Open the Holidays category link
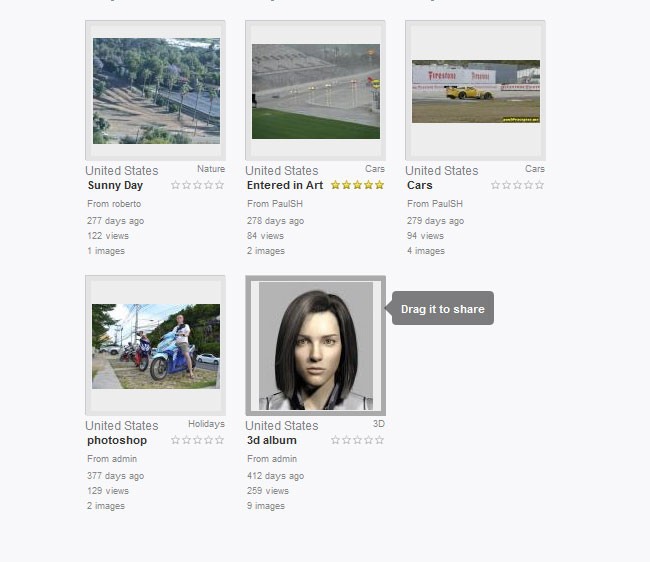The height and width of the screenshot is (562, 650). coord(206,424)
